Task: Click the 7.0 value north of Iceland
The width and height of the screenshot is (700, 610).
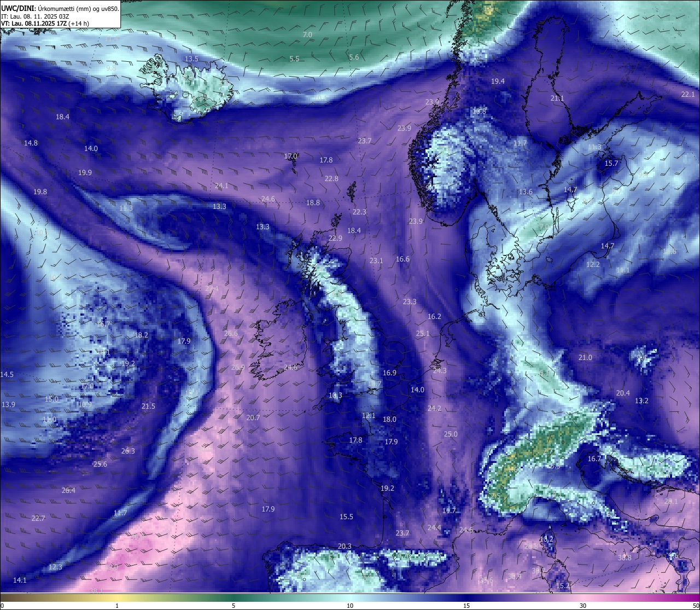Action: 307,34
